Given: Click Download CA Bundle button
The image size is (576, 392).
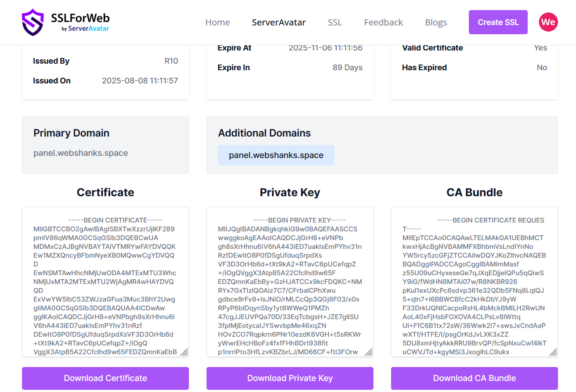Looking at the screenshot, I should pyautogui.click(x=475, y=378).
